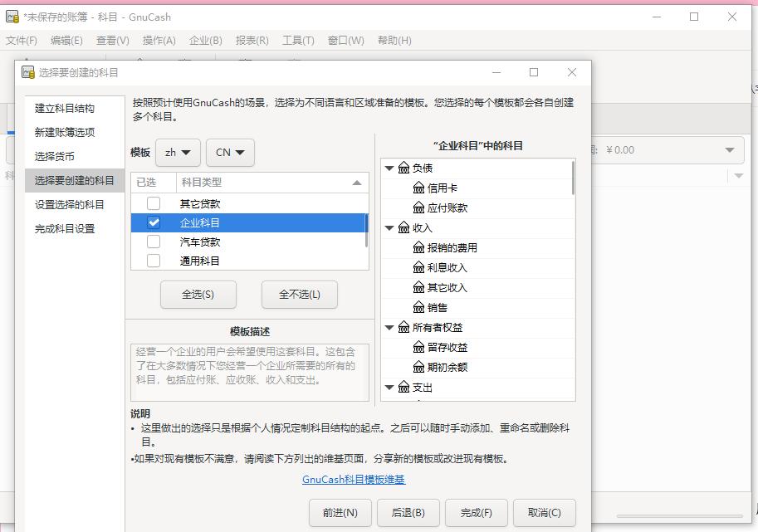Click the account icon beside 其它收入
Viewport: 758px width, 532px height.
(418, 287)
